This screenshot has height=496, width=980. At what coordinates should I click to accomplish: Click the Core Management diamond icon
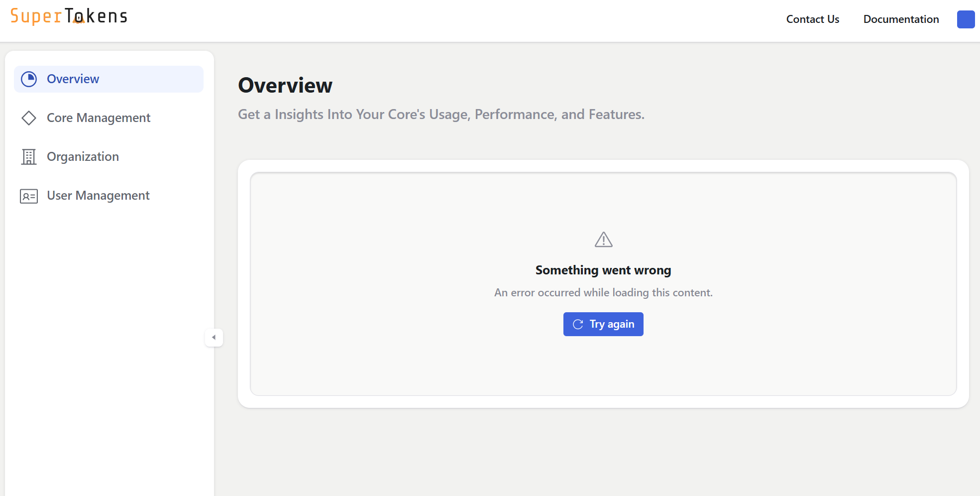pyautogui.click(x=29, y=118)
